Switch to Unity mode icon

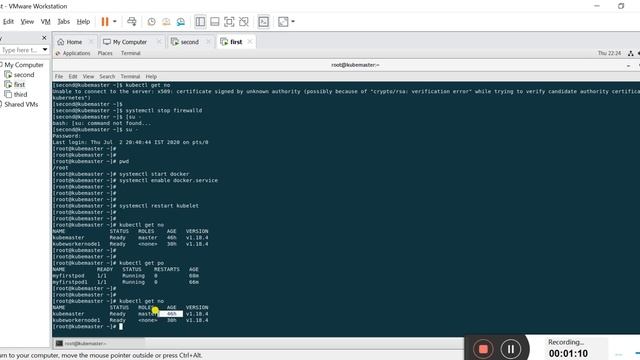tap(244, 22)
